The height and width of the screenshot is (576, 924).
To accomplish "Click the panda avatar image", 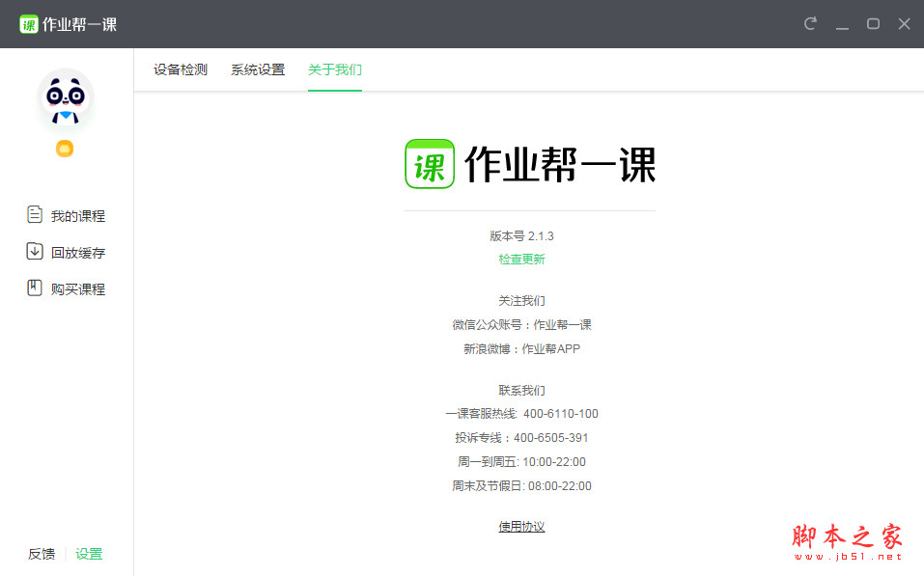I will (x=64, y=98).
